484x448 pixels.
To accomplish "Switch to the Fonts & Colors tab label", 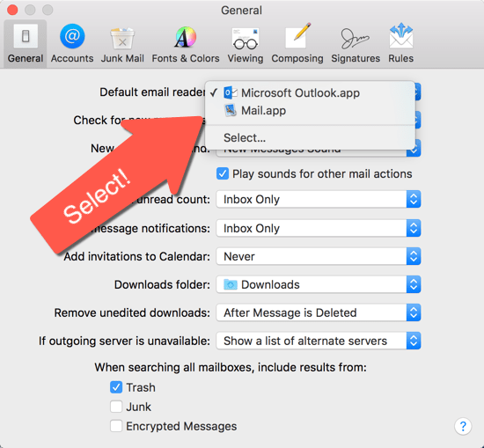I will (186, 58).
